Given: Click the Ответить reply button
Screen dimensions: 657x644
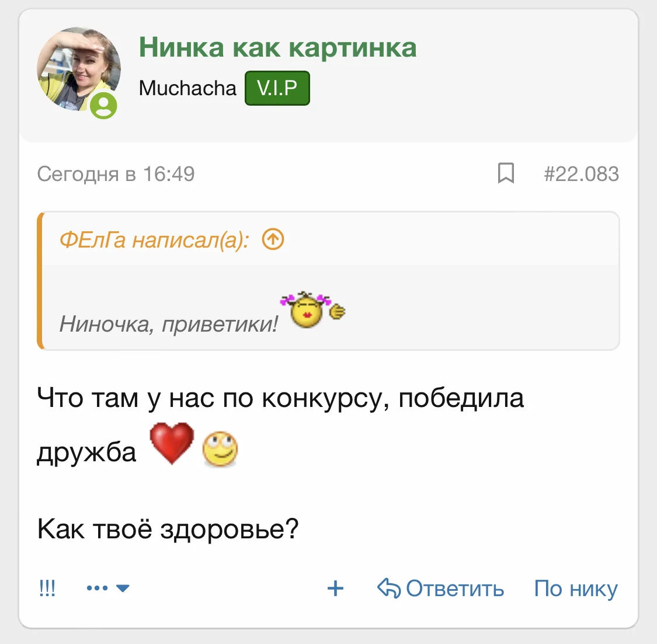Looking at the screenshot, I should tap(454, 589).
